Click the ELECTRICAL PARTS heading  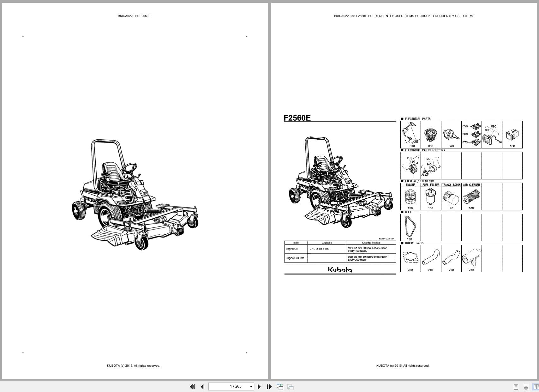[x=417, y=119]
